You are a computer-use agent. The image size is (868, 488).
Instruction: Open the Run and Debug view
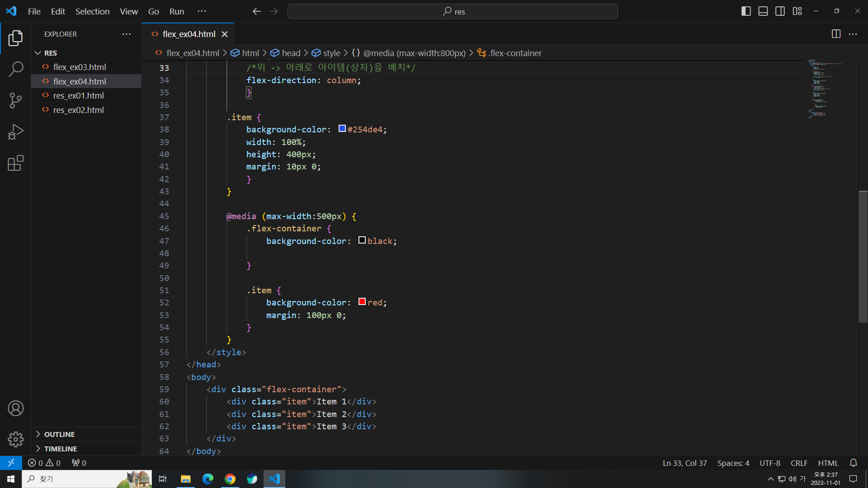click(16, 131)
